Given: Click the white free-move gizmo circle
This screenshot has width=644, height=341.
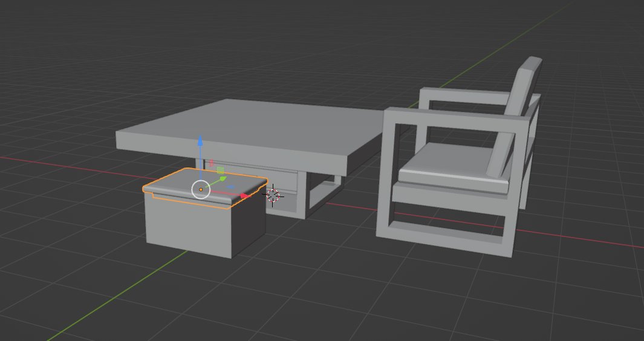Looking at the screenshot, I should [x=201, y=189].
